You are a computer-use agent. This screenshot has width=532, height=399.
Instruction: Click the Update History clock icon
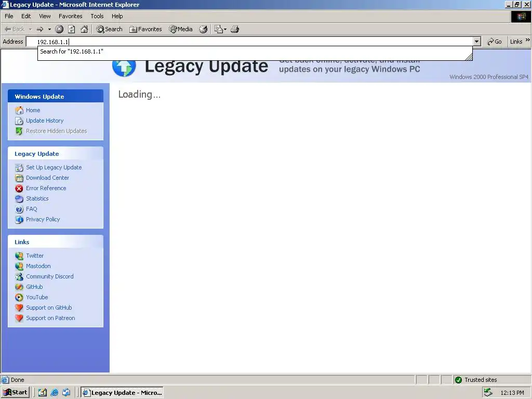pos(19,121)
